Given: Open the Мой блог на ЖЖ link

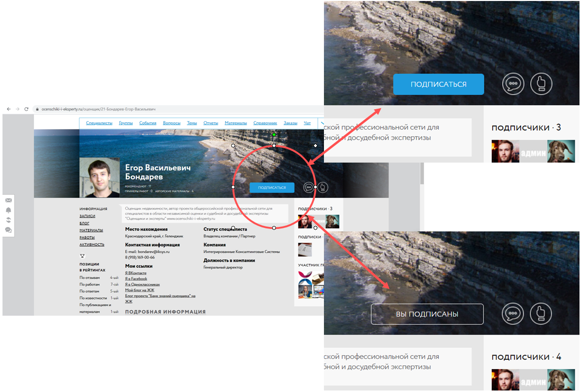Looking at the screenshot, I should click(140, 290).
